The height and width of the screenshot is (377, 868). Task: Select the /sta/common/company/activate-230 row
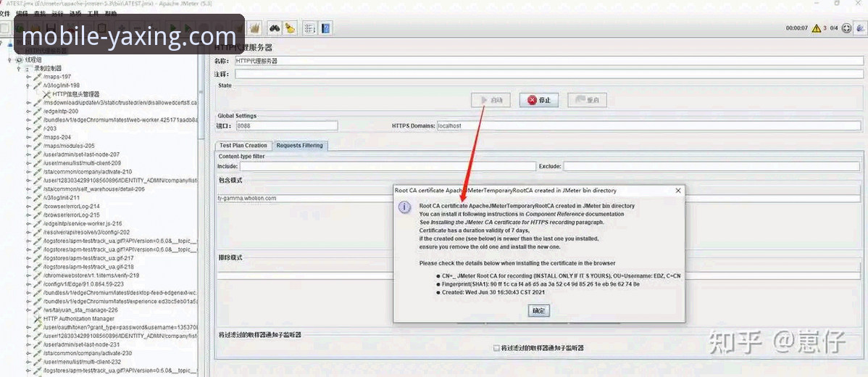click(87, 353)
